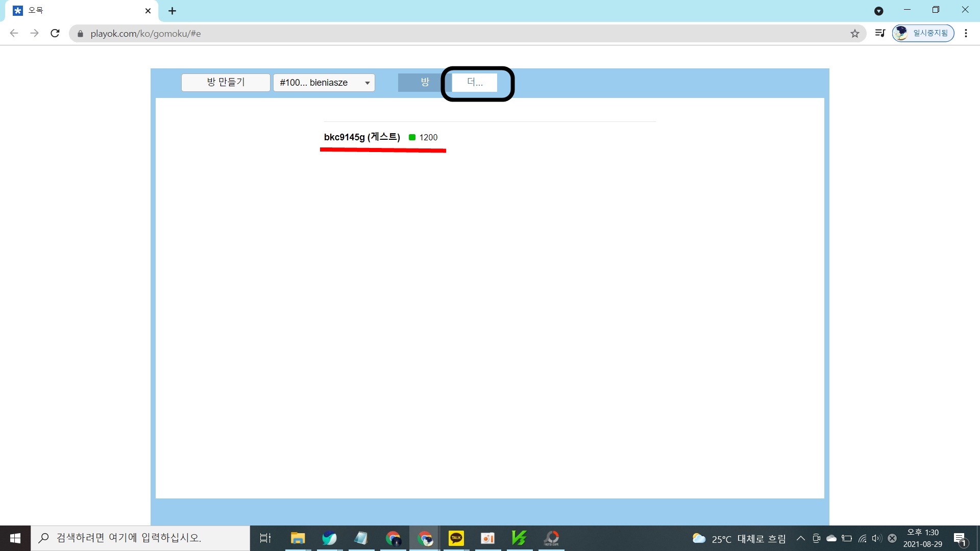Open the PhotoScape taskbar icon

(551, 538)
